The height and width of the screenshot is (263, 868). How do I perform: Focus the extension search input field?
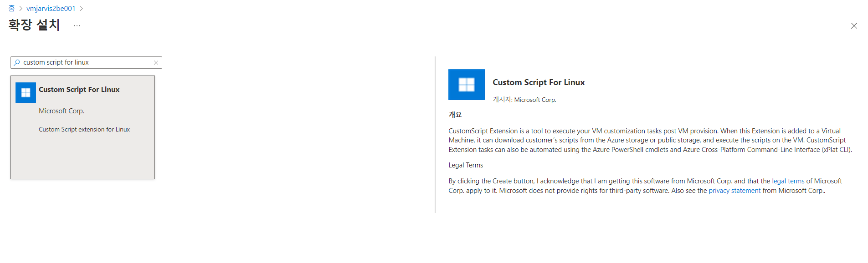coord(86,62)
